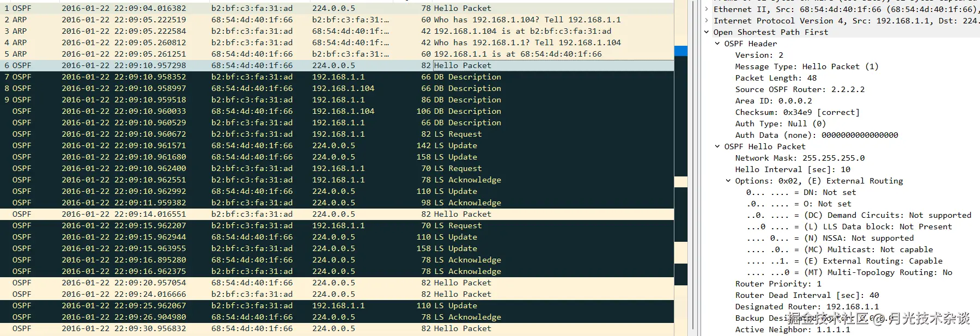Select Source OSPF Router: 2.2.2.2 field
Screen dimensions: 980x336
pyautogui.click(x=800, y=89)
